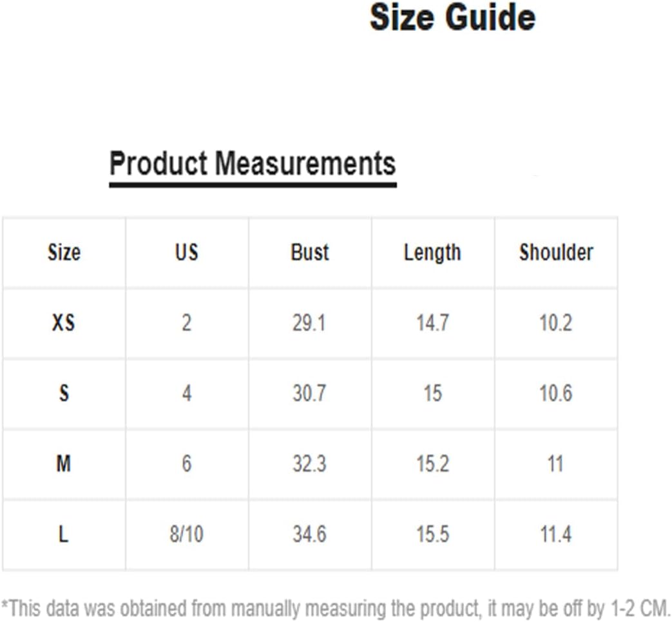Select the XS size row label
The width and height of the screenshot is (672, 622).
pyautogui.click(x=63, y=323)
